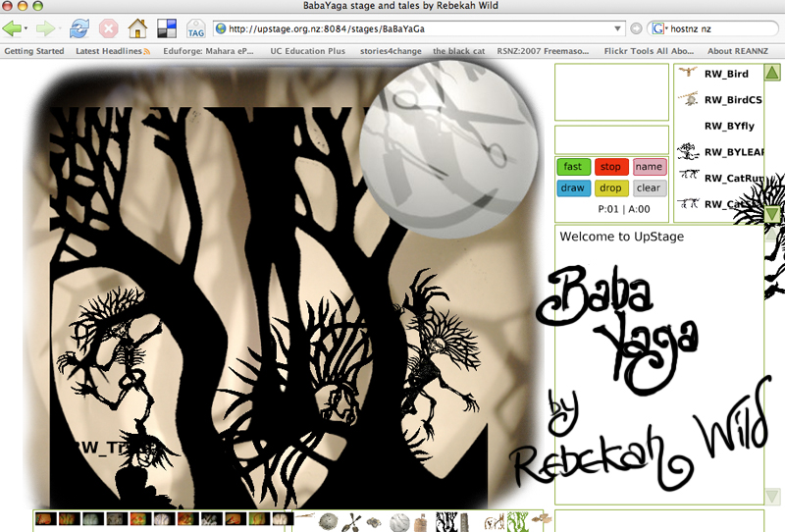Click the URL address field
Viewport: 785px width, 532px height.
[x=419, y=28]
